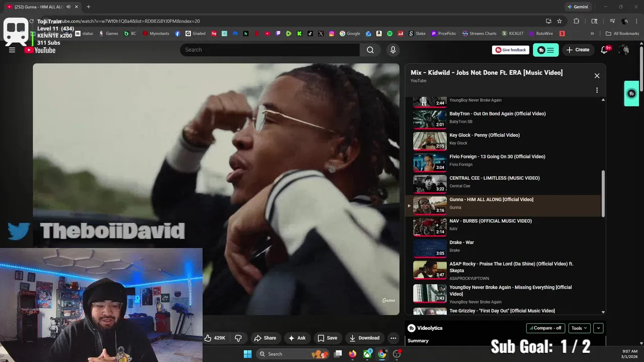This screenshot has height=362, width=644.
Task: Open the Twitch bookmark icon
Action: click(278, 34)
